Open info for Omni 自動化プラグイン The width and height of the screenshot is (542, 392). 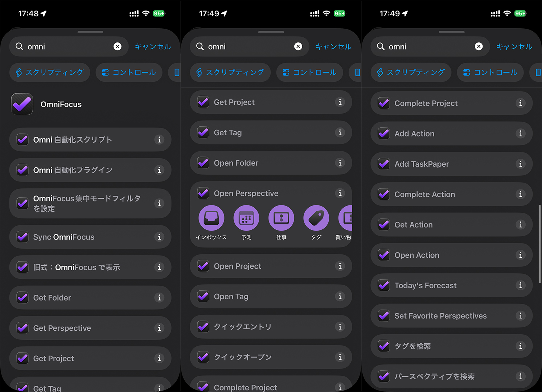click(159, 170)
